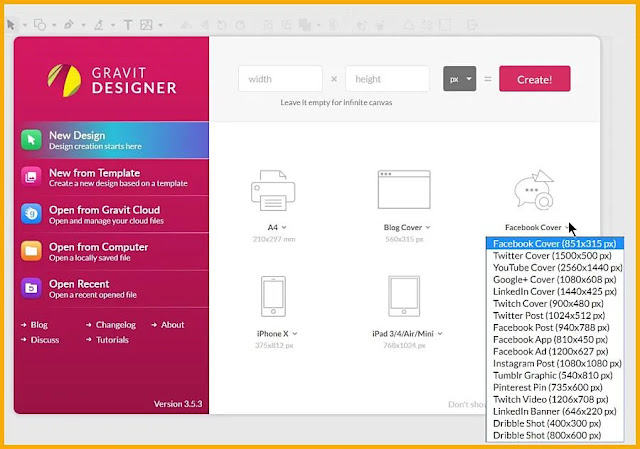640x449 pixels.
Task: Select the Pointer tool in the toolbar
Action: (x=11, y=25)
